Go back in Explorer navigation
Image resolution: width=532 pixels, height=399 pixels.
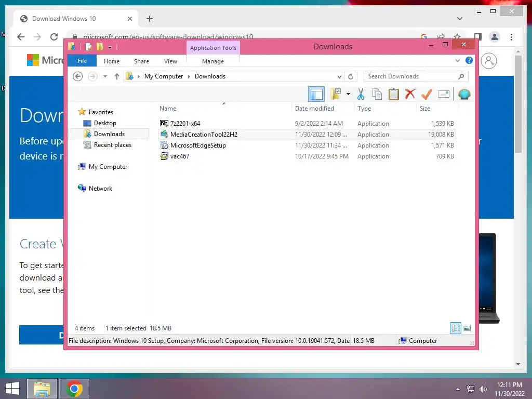point(78,76)
